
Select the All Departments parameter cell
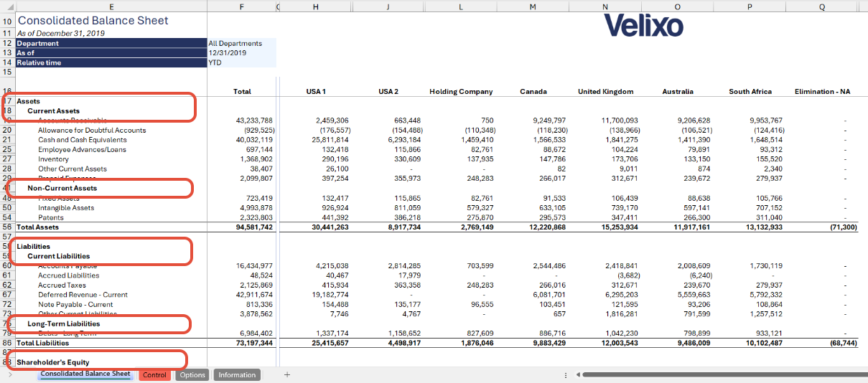click(x=241, y=43)
